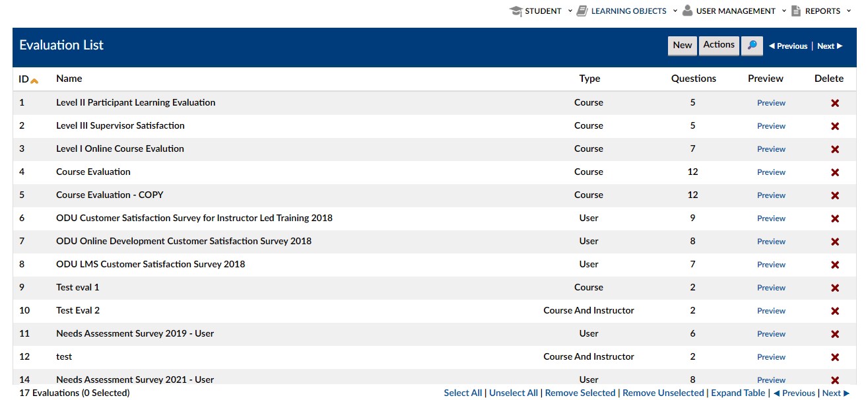The width and height of the screenshot is (868, 400).
Task: Open the Reports menu
Action: click(x=822, y=11)
